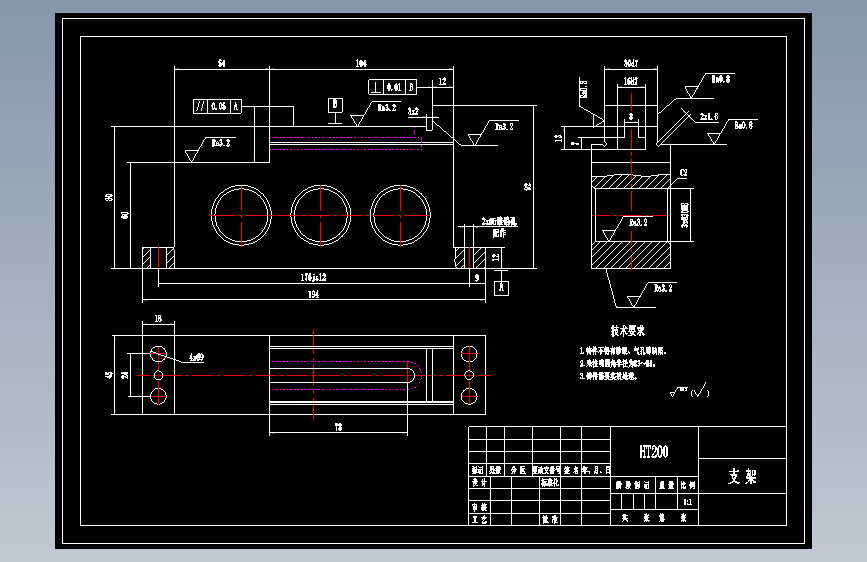
Task: Click the 2x1.6 groove callout in section view
Action: pos(709,117)
